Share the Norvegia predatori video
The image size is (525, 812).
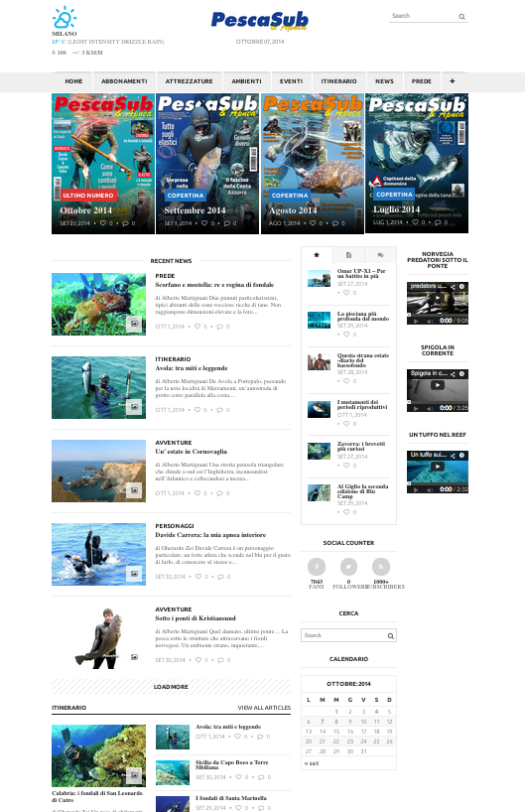click(453, 286)
